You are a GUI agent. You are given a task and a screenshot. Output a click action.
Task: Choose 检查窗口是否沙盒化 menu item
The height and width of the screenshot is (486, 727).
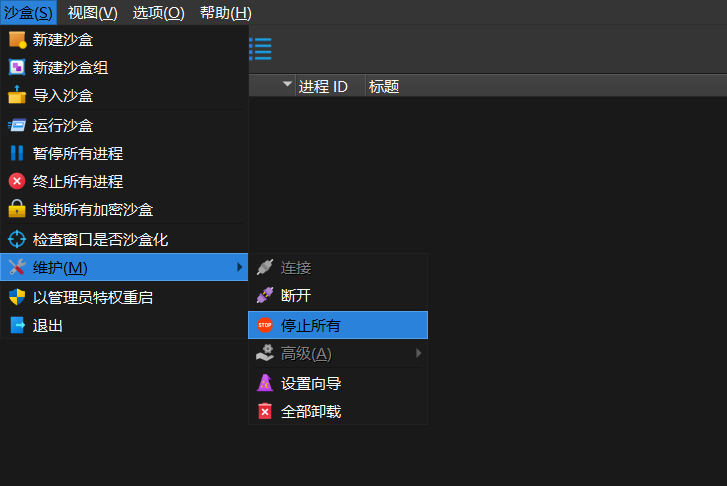(124, 239)
